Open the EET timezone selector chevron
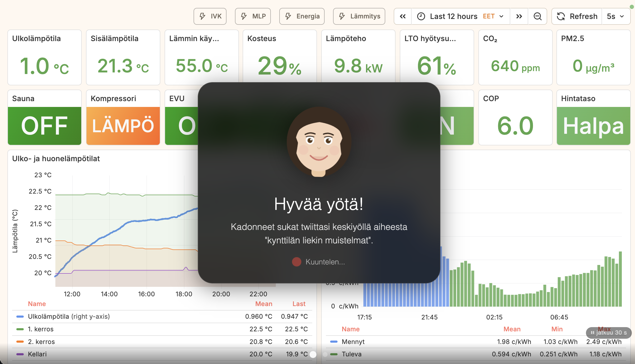 [501, 16]
